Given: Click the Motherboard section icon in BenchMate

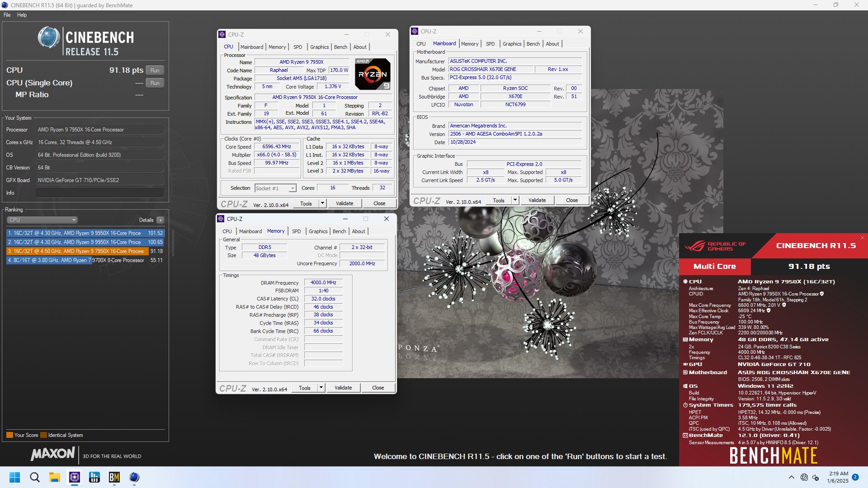Looking at the screenshot, I should (x=685, y=372).
